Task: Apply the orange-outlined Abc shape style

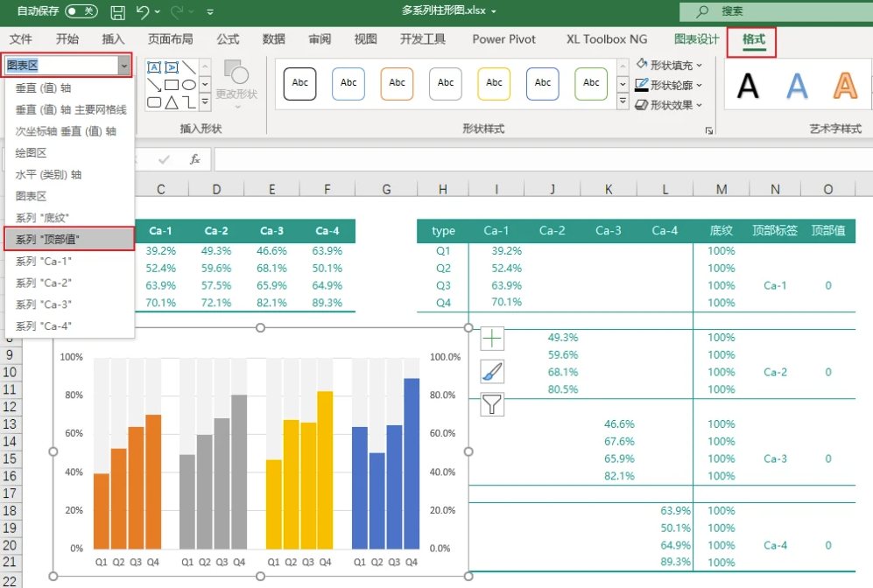Action: tap(397, 83)
